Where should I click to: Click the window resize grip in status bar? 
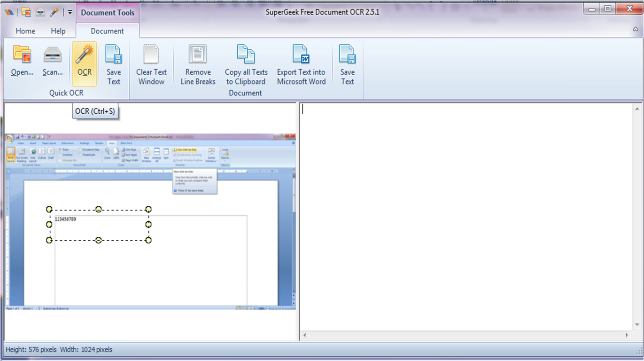[x=639, y=350]
